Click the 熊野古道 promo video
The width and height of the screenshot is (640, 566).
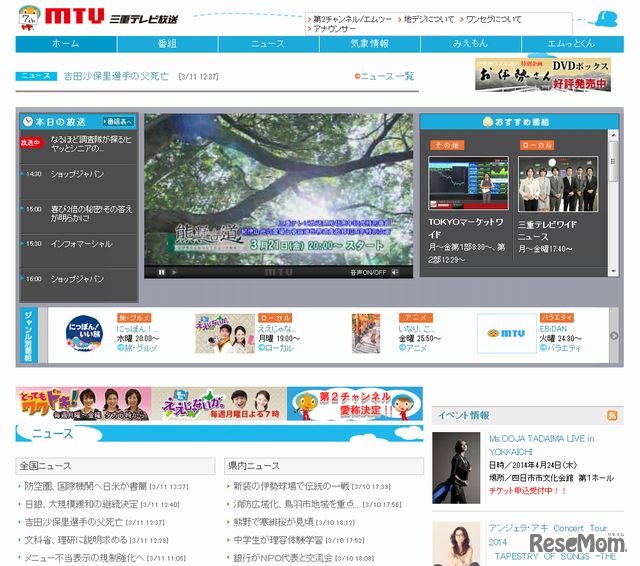point(278,190)
